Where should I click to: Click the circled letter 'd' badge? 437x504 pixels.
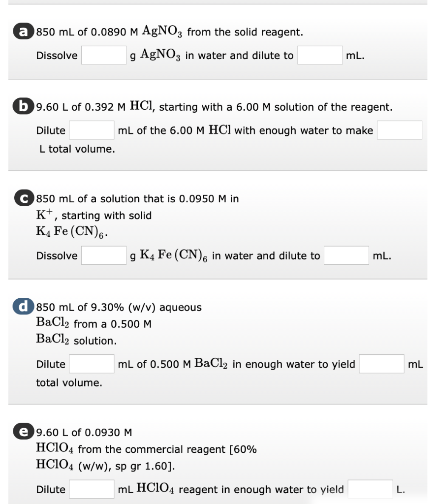tap(23, 307)
